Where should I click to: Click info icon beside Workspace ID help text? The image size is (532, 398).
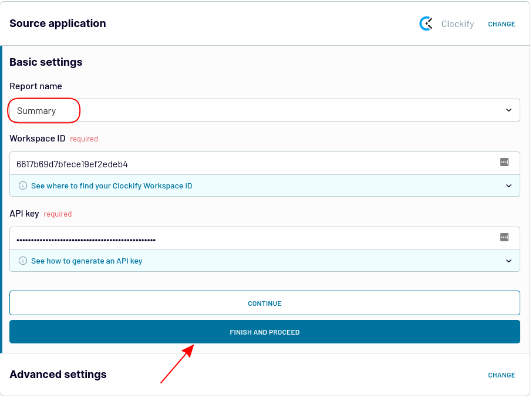(23, 185)
